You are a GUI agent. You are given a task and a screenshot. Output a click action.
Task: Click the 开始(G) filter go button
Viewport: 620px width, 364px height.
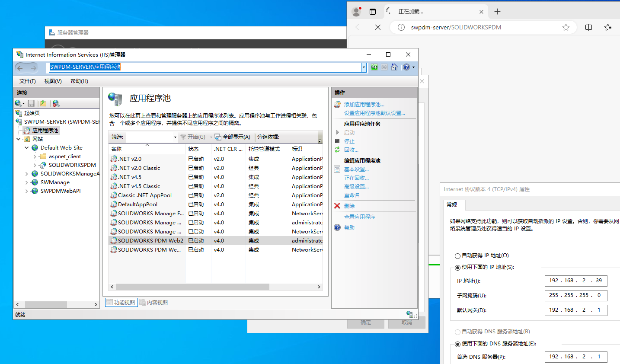193,137
